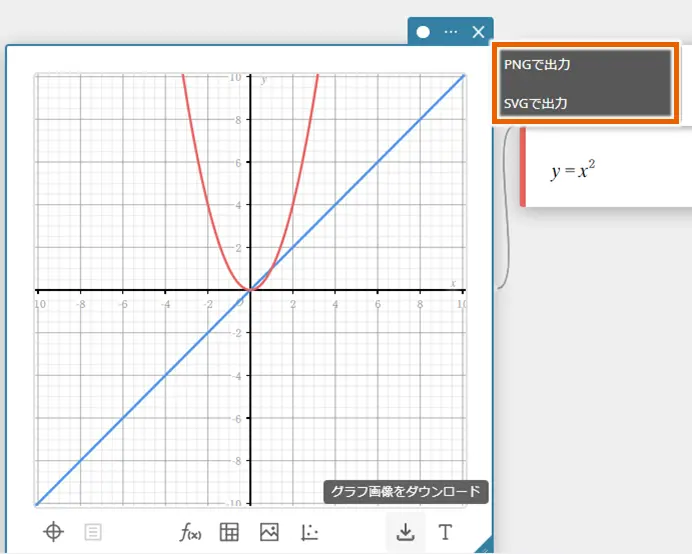Open the three-dot menu on the graph tab
This screenshot has height=554, width=692.
(451, 32)
